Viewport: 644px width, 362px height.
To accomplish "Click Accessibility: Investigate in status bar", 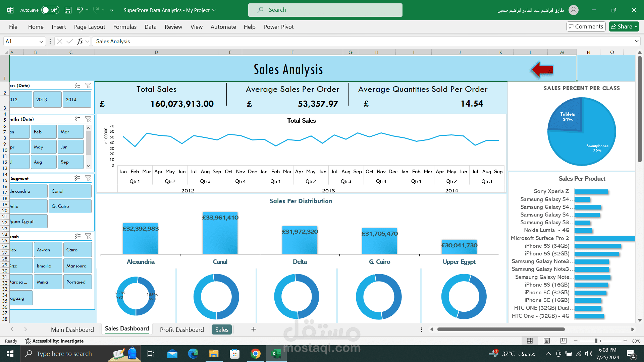I will tap(54, 341).
